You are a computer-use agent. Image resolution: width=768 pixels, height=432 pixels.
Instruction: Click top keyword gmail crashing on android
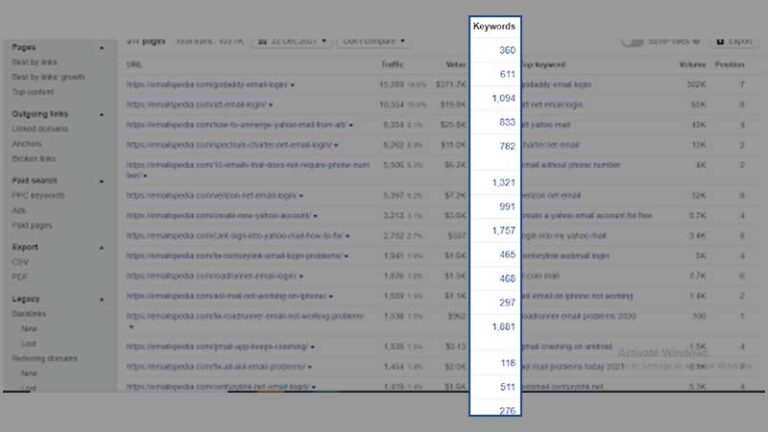[x=567, y=347]
